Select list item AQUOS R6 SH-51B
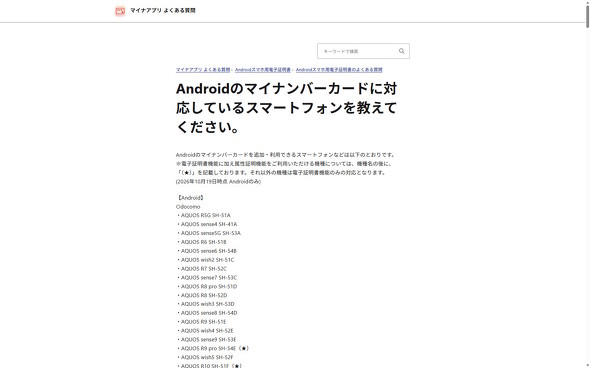 coord(201,242)
